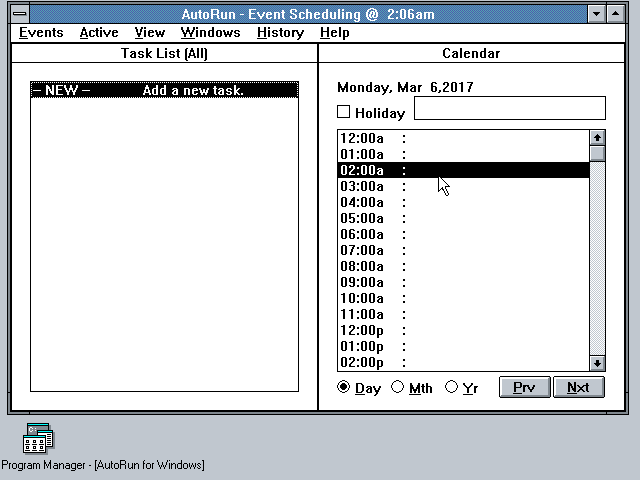640x480 pixels.
Task: Click the Calendar panel header
Action: point(471,53)
